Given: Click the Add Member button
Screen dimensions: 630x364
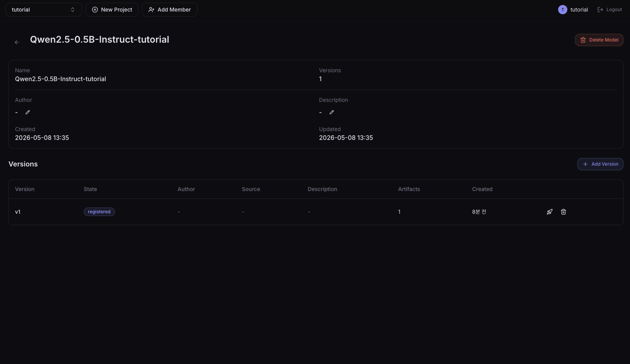Looking at the screenshot, I should coord(170,10).
